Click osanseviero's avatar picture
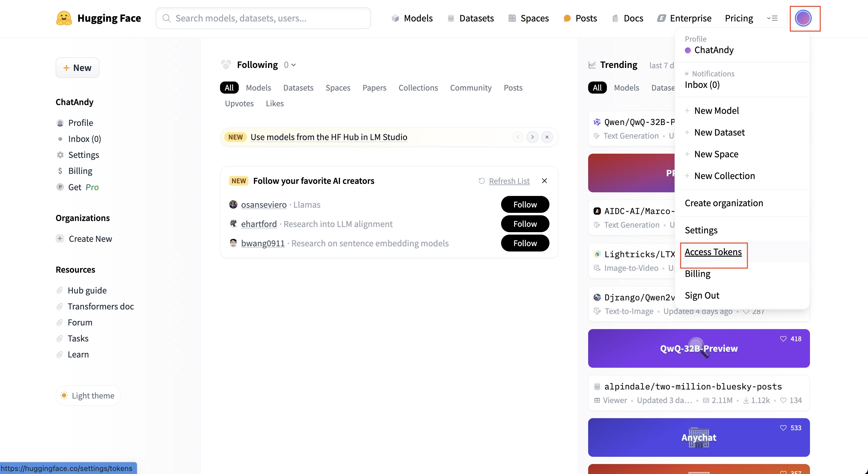The image size is (868, 474). pos(233,204)
